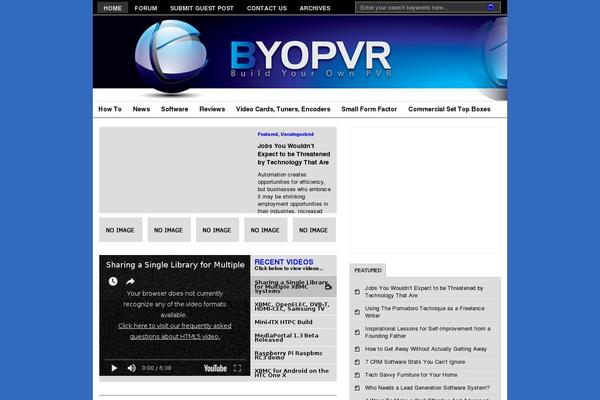This screenshot has height=400, width=600.
Task: Select Sharing a Single Library video in list
Action: (293, 287)
